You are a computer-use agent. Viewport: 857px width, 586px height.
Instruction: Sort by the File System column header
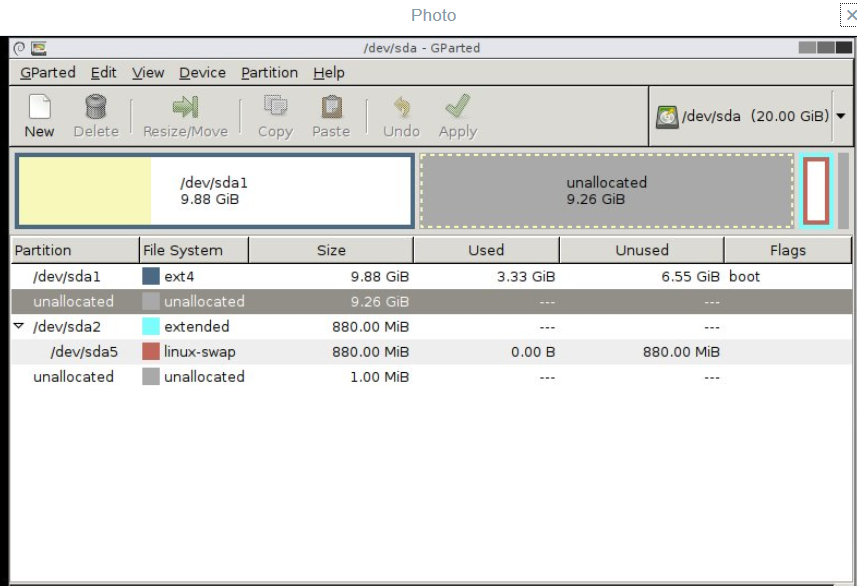tap(193, 250)
